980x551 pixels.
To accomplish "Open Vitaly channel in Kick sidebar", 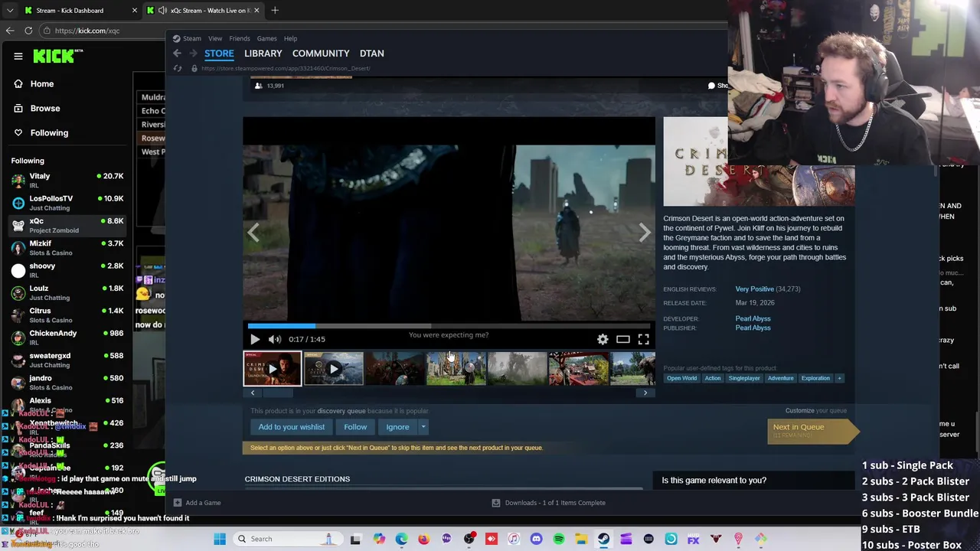I will [x=67, y=181].
